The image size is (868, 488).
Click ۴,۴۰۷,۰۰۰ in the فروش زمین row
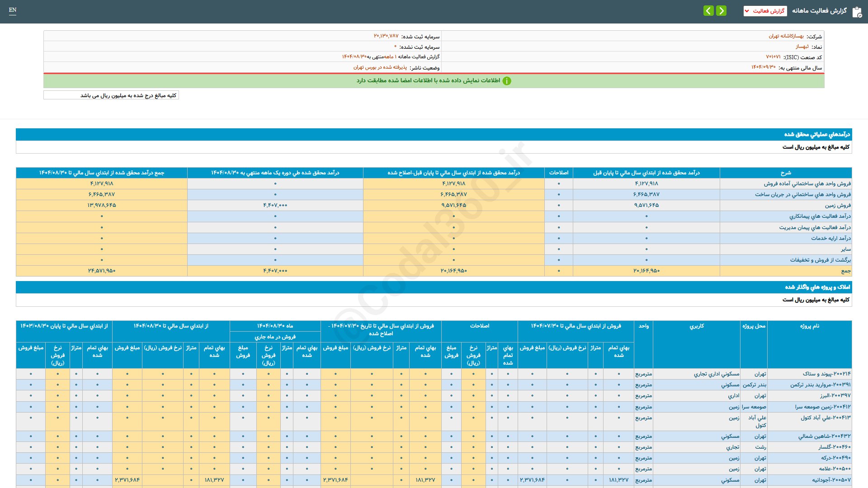pos(275,205)
